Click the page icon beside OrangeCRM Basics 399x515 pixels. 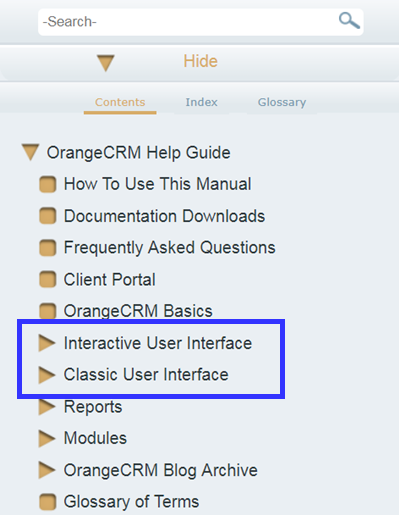pyautogui.click(x=48, y=311)
